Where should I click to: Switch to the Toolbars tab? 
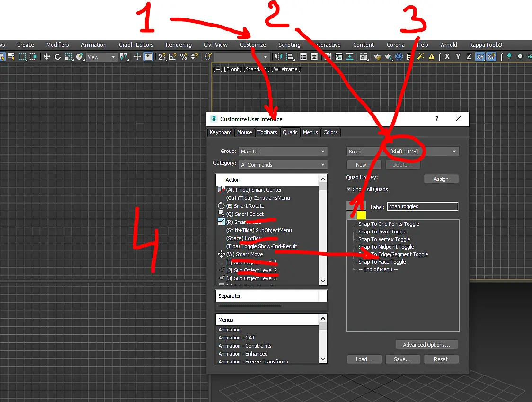pos(267,133)
